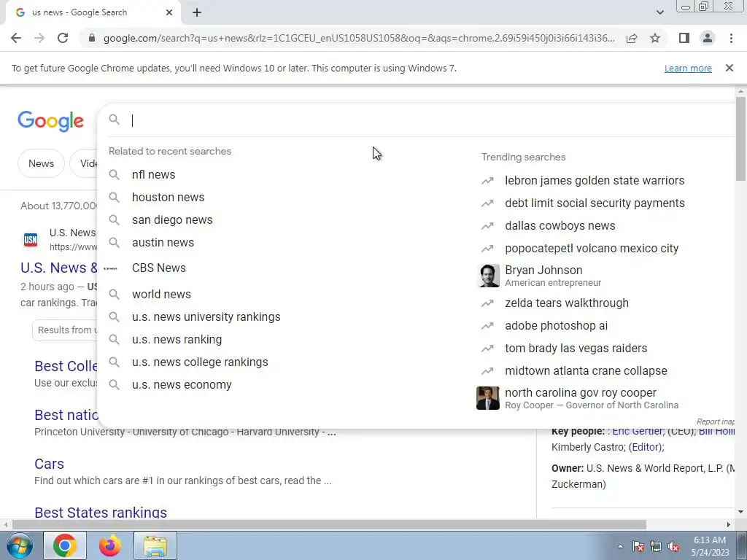
Task: Open trending 'debt limit social security payments'
Action: 595,203
